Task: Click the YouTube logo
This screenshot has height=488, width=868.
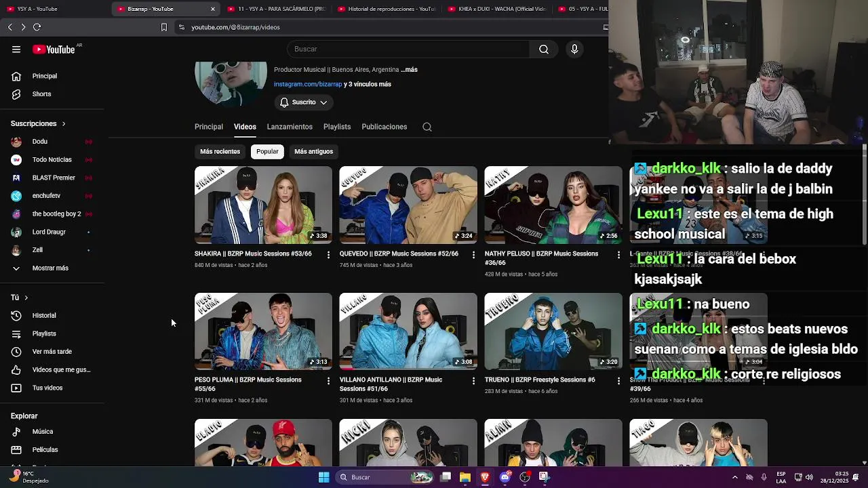Action: pyautogui.click(x=54, y=49)
